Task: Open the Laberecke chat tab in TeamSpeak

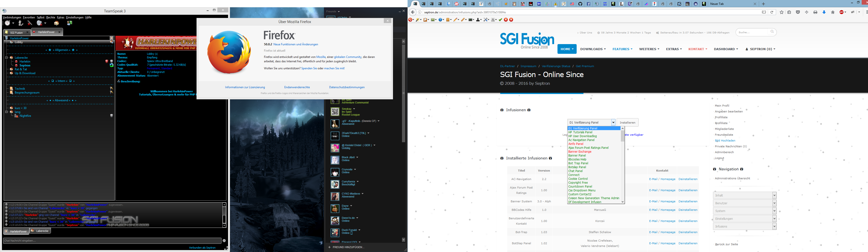Action: [40, 231]
